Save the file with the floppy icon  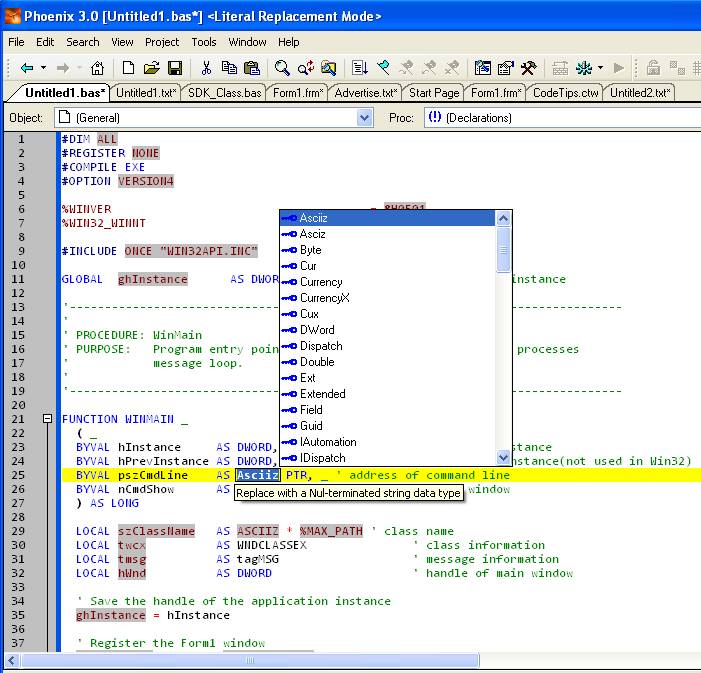(175, 68)
